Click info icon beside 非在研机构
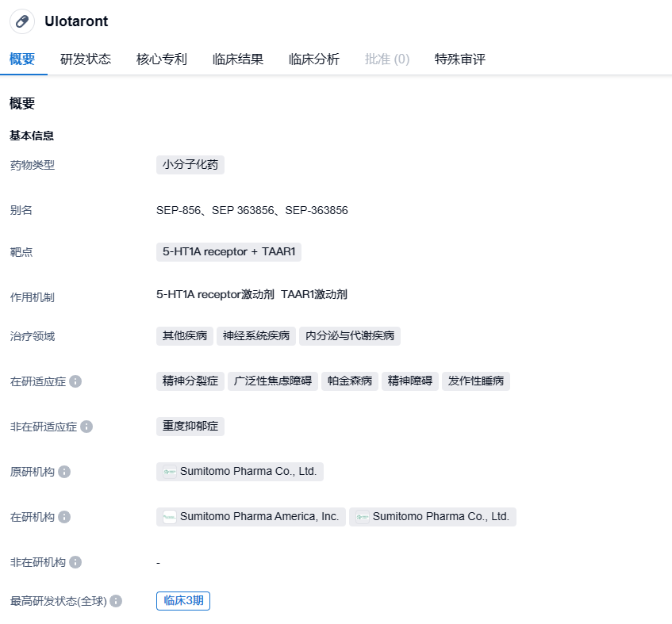This screenshot has width=672, height=624. coord(75,562)
